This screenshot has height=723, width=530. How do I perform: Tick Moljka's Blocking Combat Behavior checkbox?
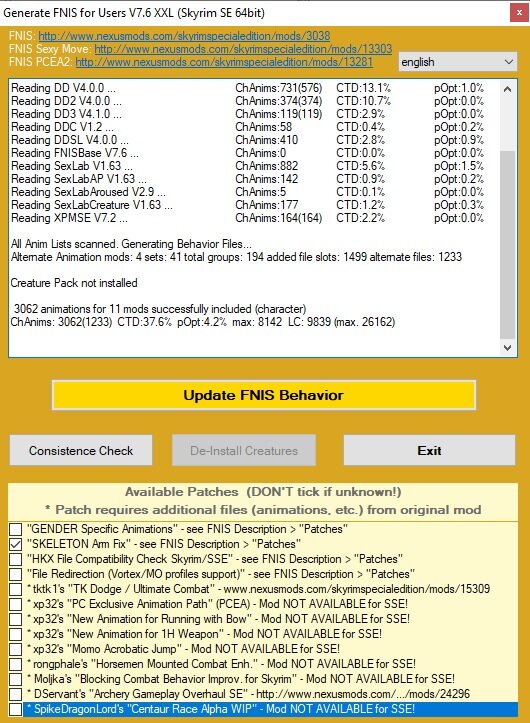tap(16, 679)
